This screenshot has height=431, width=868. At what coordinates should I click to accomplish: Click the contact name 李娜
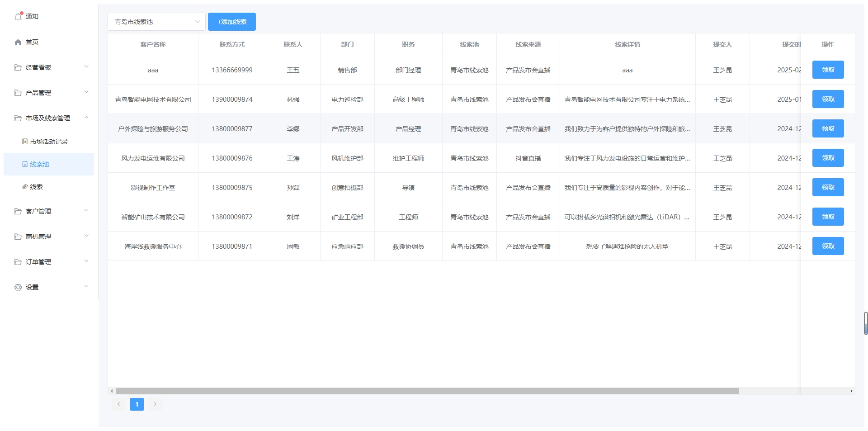(293, 129)
